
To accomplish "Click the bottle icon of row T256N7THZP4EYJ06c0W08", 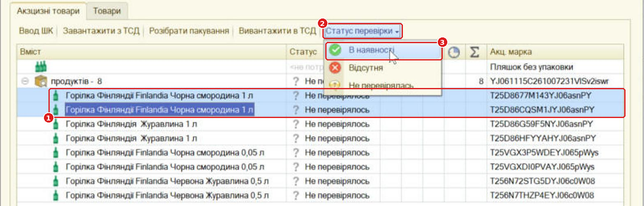I will pyautogui.click(x=56, y=195).
